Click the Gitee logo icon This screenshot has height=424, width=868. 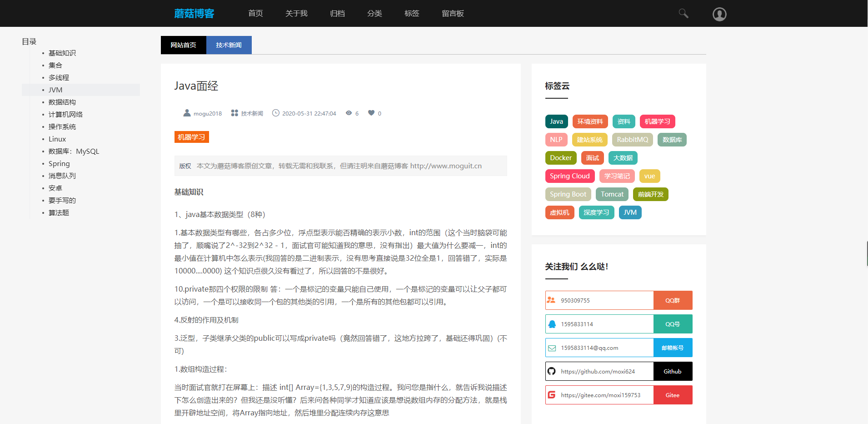[x=552, y=395]
